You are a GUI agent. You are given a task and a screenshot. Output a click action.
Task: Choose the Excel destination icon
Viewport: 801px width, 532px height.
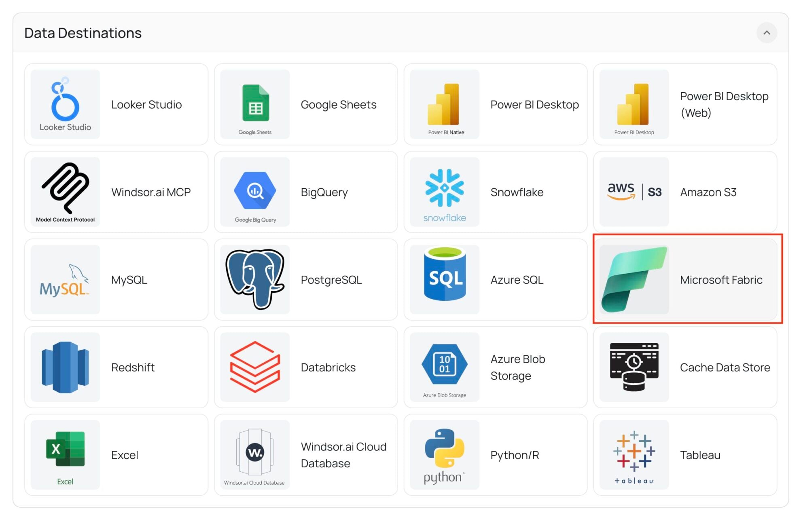tap(65, 454)
